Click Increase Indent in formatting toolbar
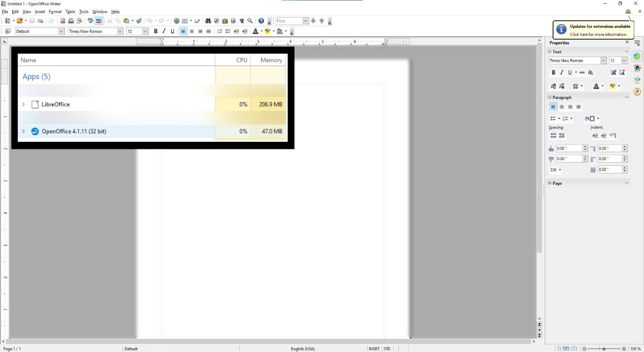Viewport: 644px width, 352px height. [x=245, y=31]
